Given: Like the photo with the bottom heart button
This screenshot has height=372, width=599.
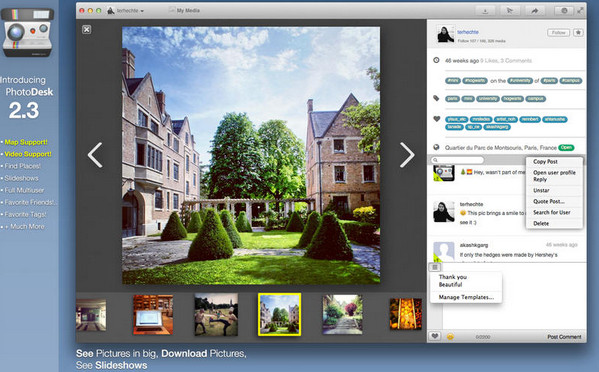Looking at the screenshot, I should coord(434,336).
